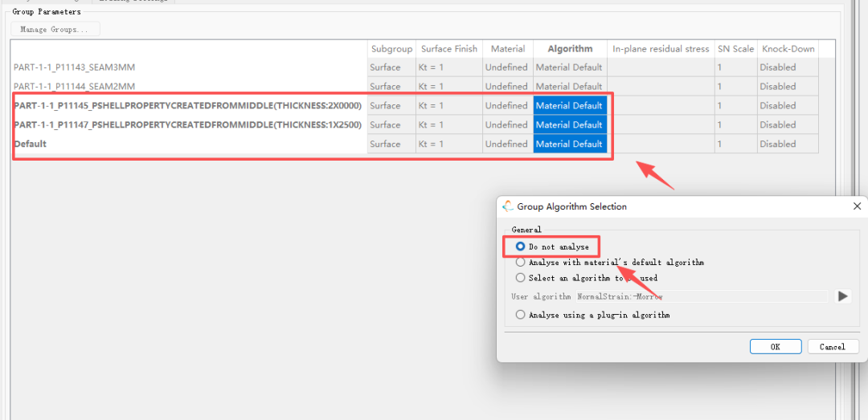Click residual stress cell in SEAM2MM row

click(x=661, y=86)
